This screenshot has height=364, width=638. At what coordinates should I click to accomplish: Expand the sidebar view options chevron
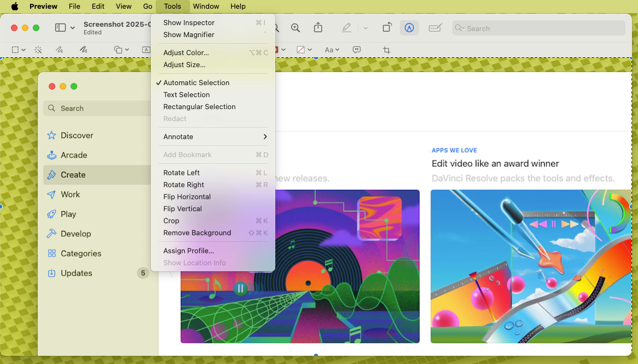[x=73, y=28]
